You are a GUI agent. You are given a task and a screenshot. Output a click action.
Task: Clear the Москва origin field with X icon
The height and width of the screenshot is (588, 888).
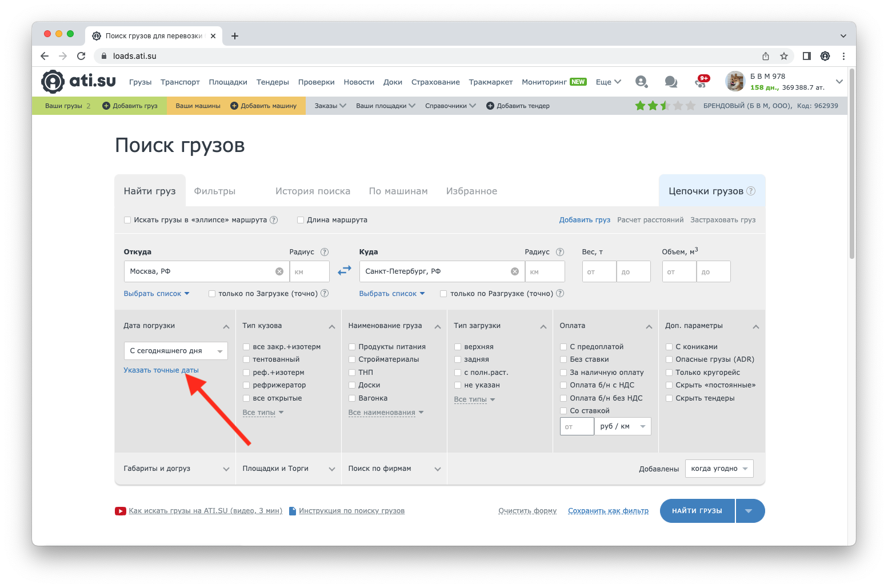click(279, 271)
